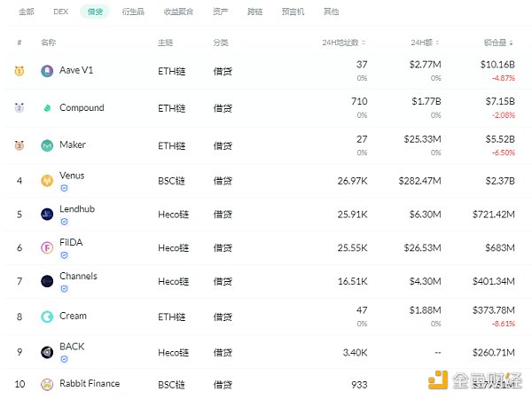The width and height of the screenshot is (532, 399).
Task: Switch to the DEX tab
Action: (60, 12)
